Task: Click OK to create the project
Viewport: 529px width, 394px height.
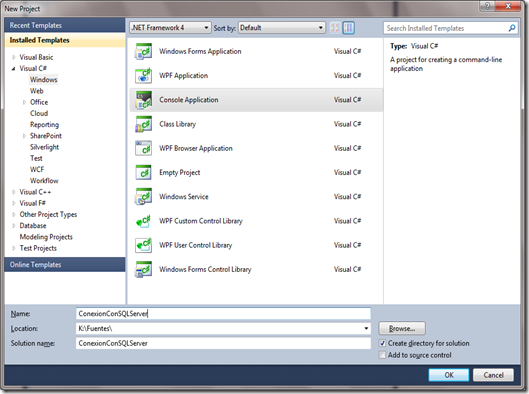Action: click(449, 375)
